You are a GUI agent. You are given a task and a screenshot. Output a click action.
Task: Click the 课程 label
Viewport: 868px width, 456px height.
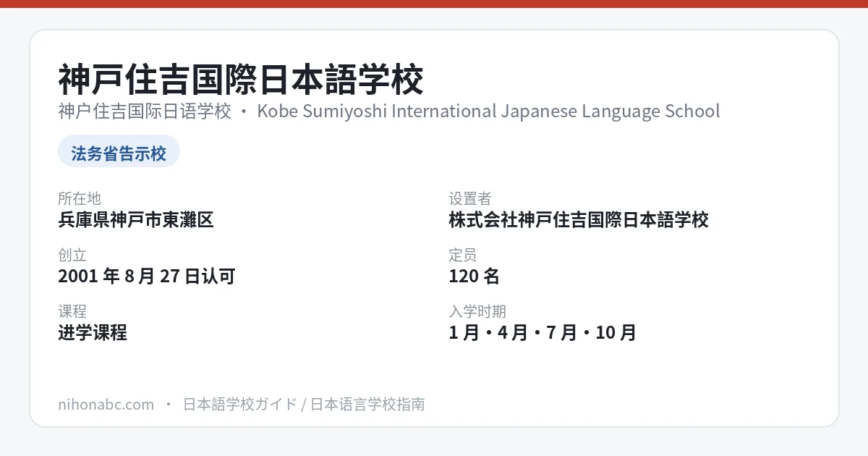point(72,311)
